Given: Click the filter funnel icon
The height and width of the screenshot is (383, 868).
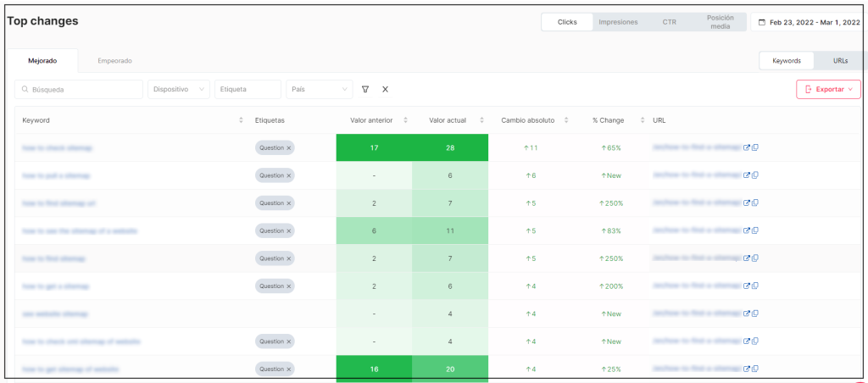Looking at the screenshot, I should [x=365, y=89].
